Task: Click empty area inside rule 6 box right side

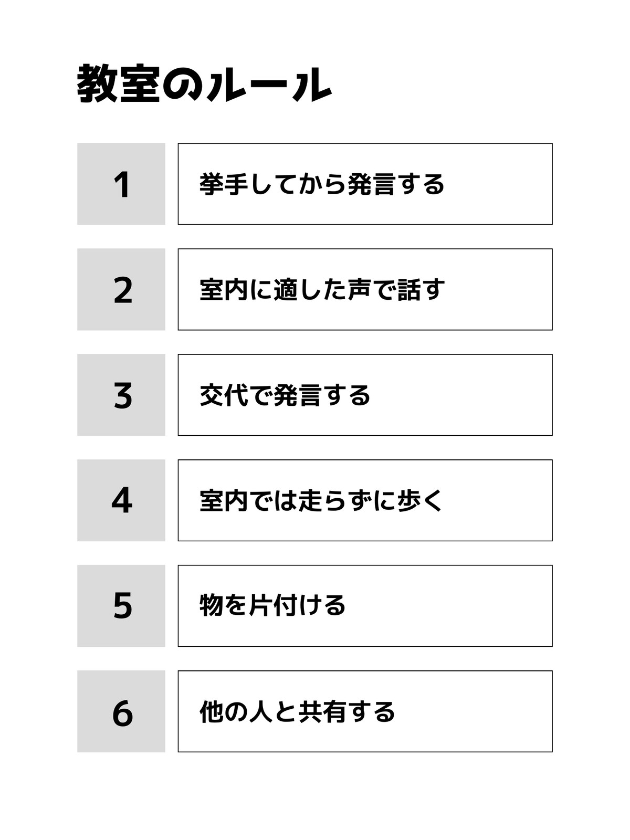Action: (x=472, y=711)
